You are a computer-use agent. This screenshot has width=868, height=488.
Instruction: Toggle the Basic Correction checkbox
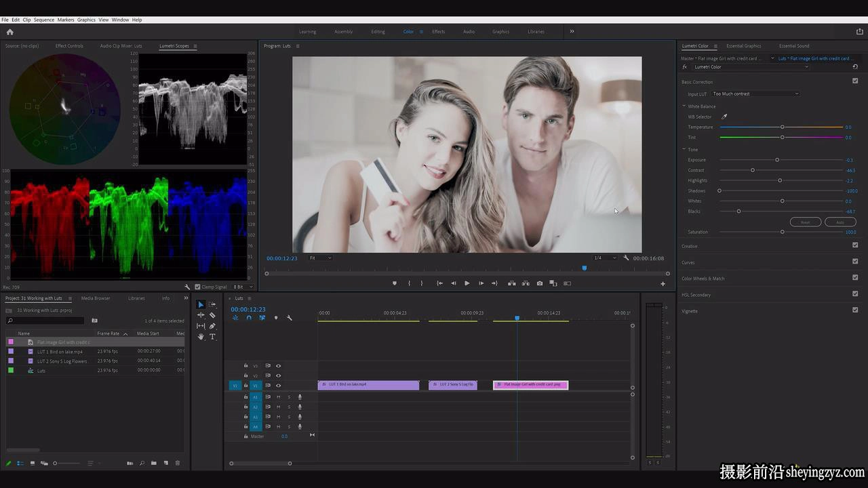855,81
